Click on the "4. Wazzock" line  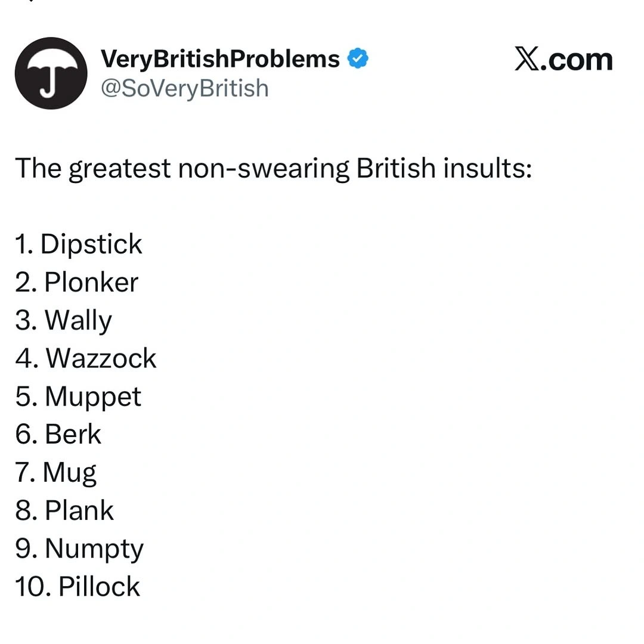point(86,359)
